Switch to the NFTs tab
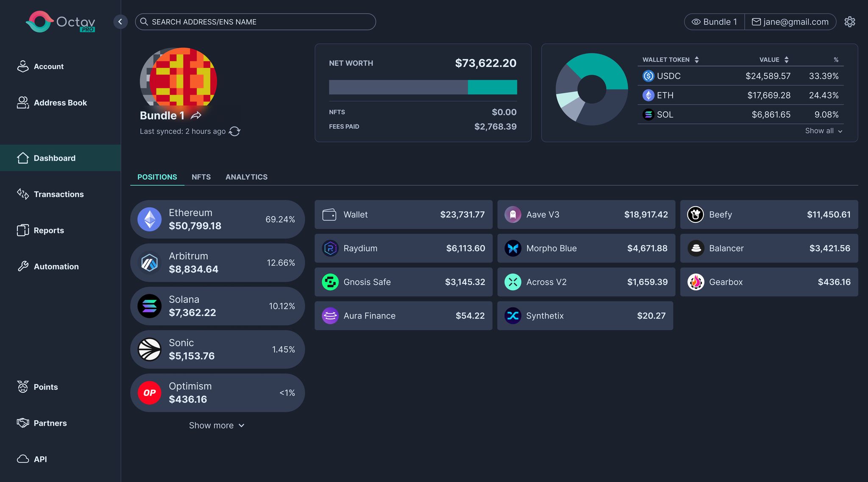868x482 pixels. pyautogui.click(x=201, y=177)
